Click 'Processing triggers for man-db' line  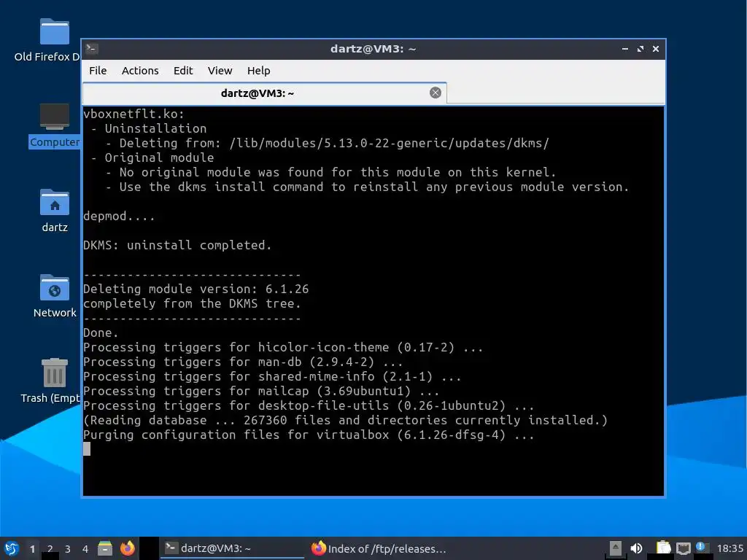(243, 362)
